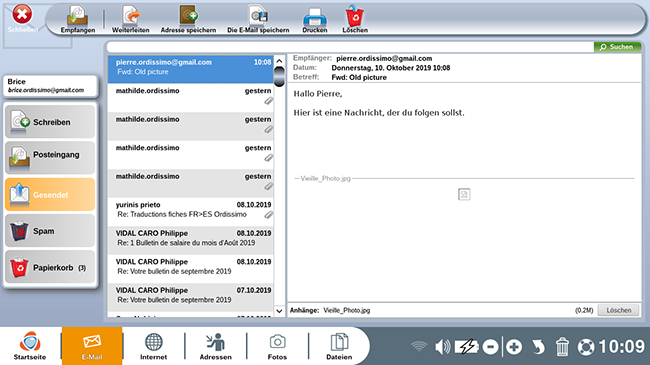Select email from pierre.ordissimo@gmail.com

click(x=191, y=69)
